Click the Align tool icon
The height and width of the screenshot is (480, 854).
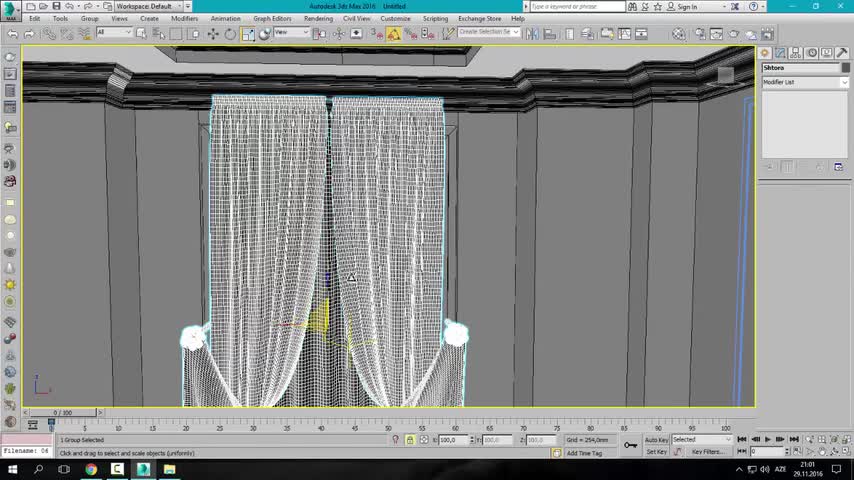[550, 34]
